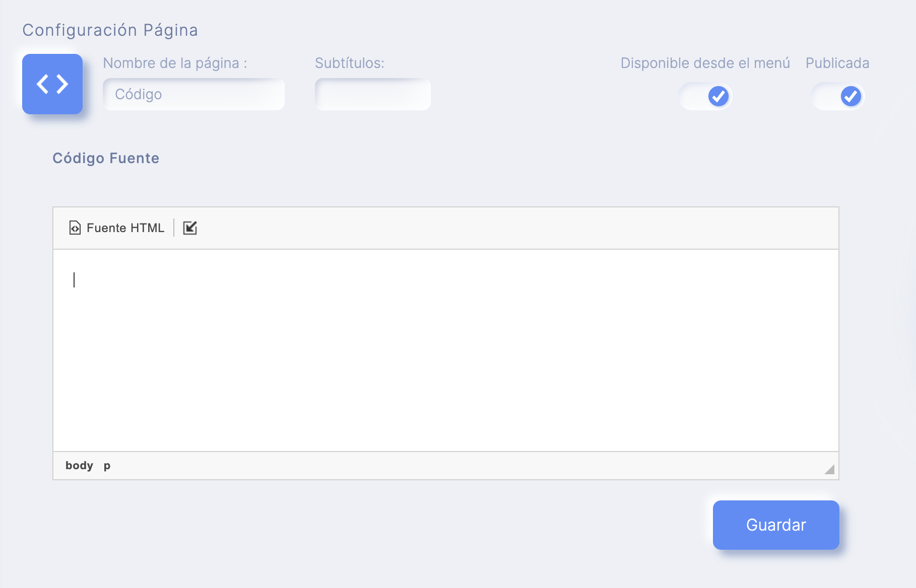Select the body element in path bar
This screenshot has width=916, height=588.
[x=79, y=466]
